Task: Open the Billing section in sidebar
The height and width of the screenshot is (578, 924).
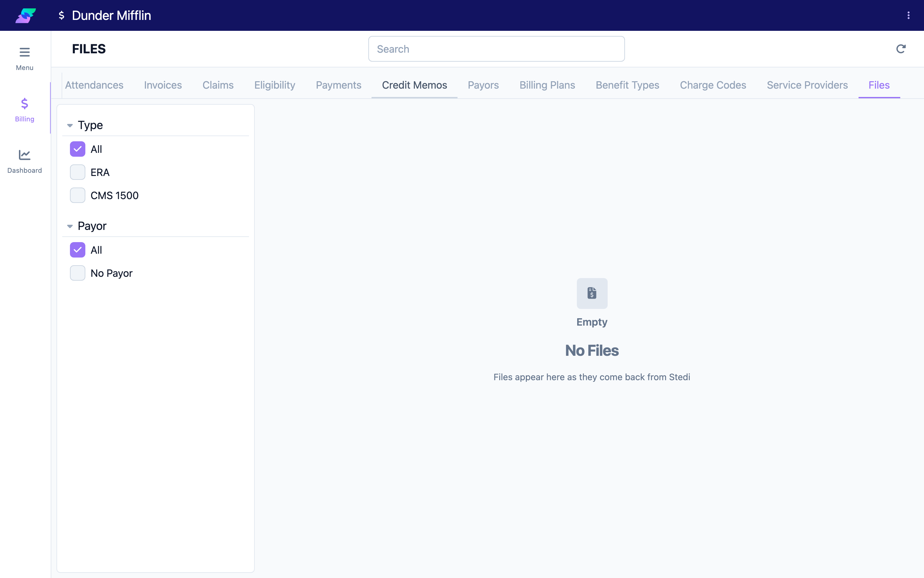Action: pos(25,110)
